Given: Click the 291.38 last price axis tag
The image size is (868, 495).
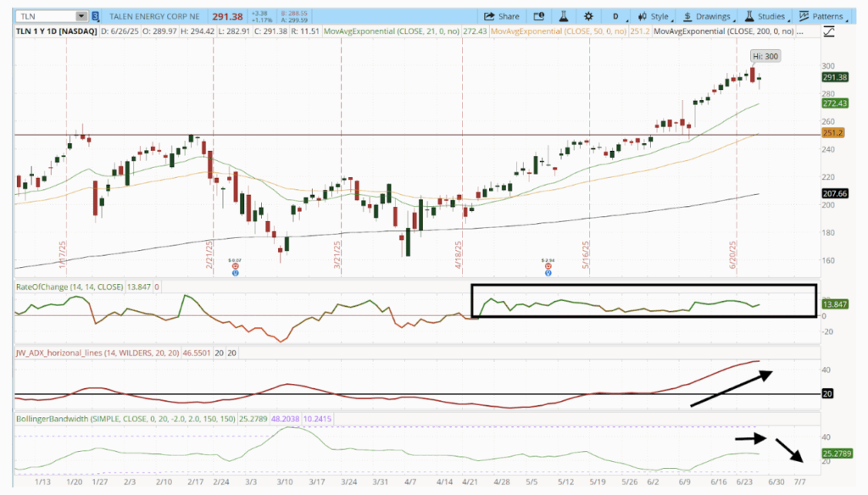Looking at the screenshot, I should [835, 77].
